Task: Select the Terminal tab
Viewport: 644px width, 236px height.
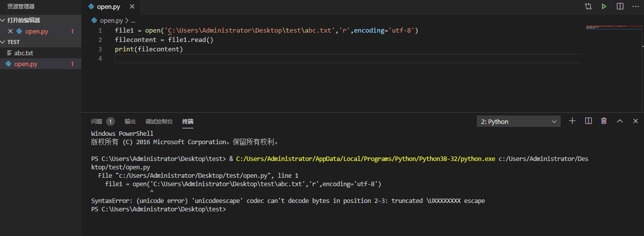Action: 188,121
